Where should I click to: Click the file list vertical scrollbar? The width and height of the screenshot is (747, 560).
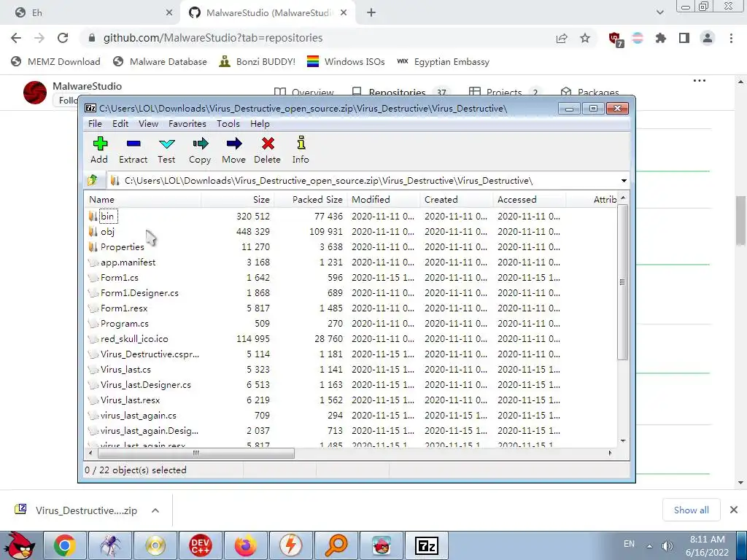(x=622, y=282)
